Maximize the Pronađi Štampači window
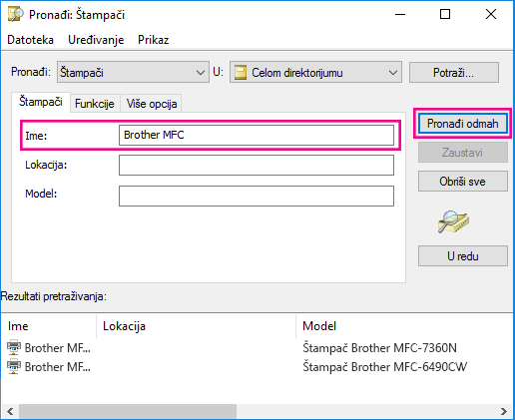Viewport: 515px width, 420px height. 445,14
